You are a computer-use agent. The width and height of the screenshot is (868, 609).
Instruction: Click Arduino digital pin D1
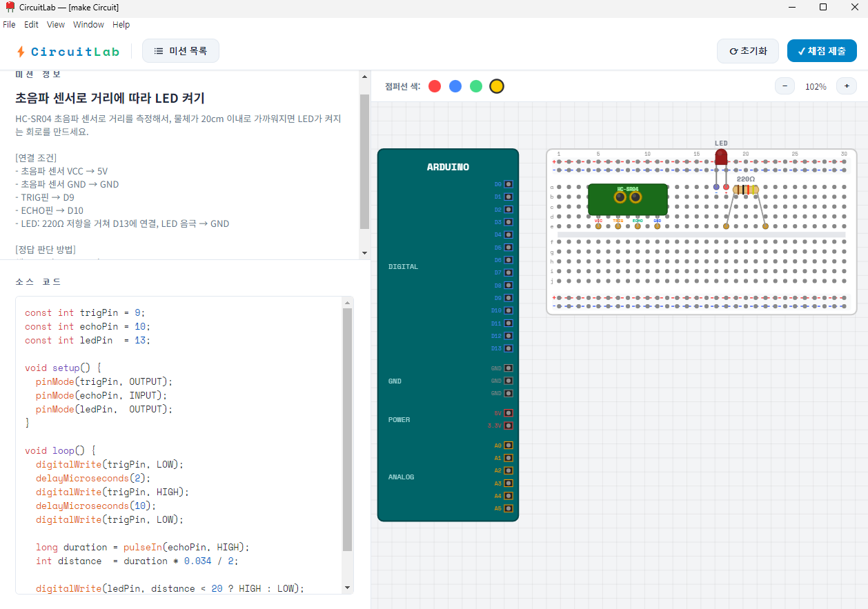(x=509, y=197)
